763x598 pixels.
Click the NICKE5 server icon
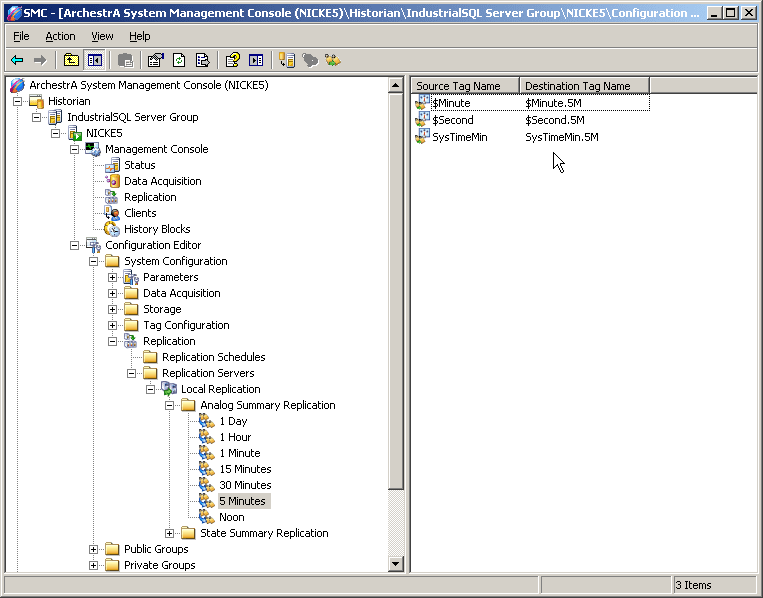coord(74,133)
